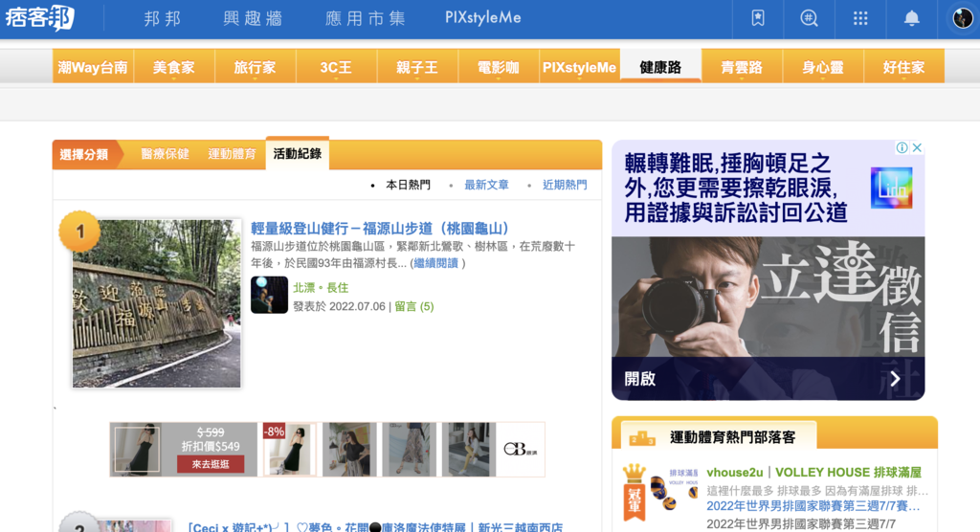Click the 選擇分類 label
The width and height of the screenshot is (980, 532).
84,154
